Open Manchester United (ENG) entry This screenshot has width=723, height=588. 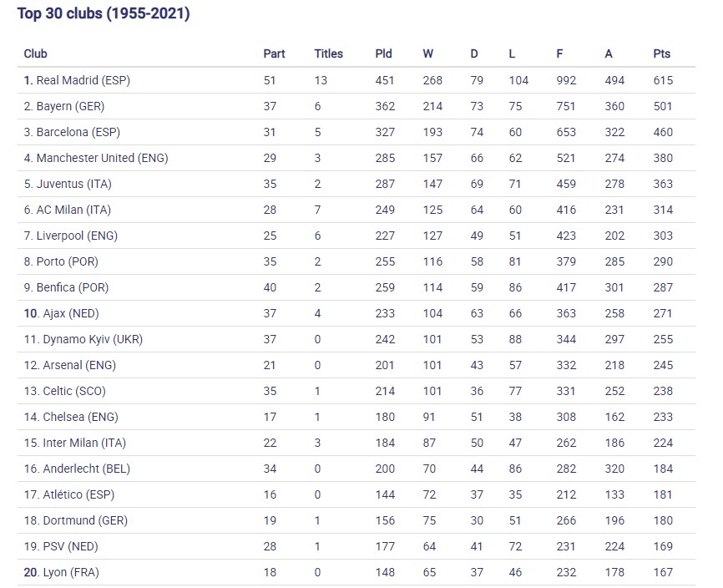click(x=102, y=158)
